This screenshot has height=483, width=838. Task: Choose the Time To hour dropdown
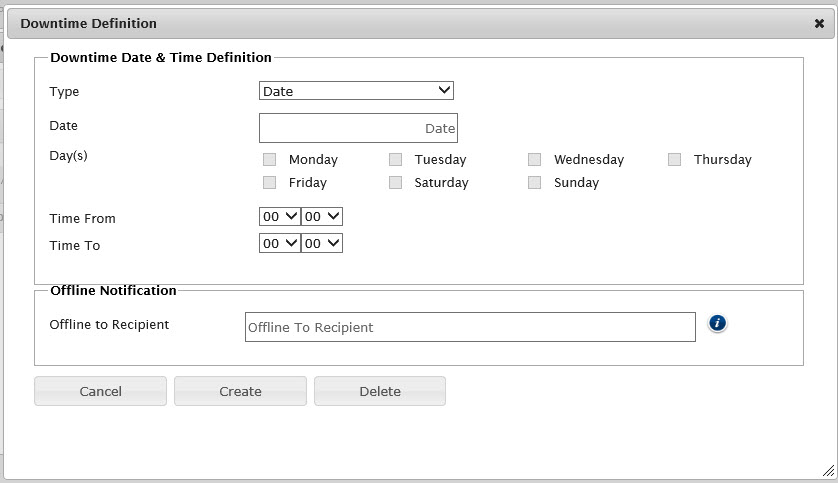[x=279, y=243]
